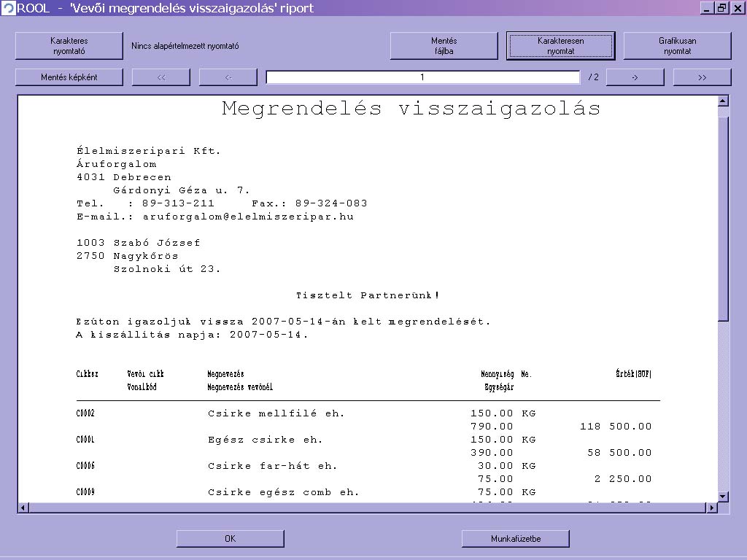
Task: Save report via Mentés képként
Action: (69, 77)
